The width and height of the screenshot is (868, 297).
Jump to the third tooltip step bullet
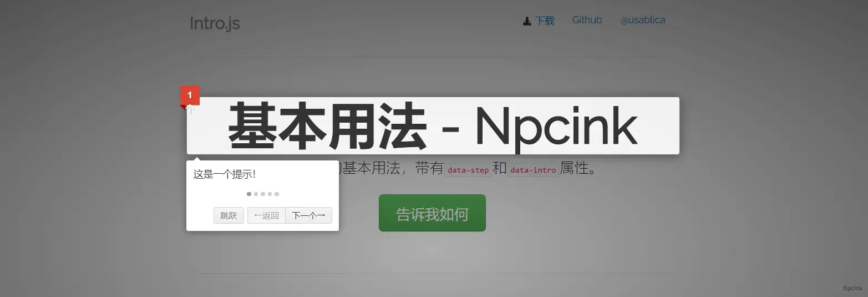point(263,194)
